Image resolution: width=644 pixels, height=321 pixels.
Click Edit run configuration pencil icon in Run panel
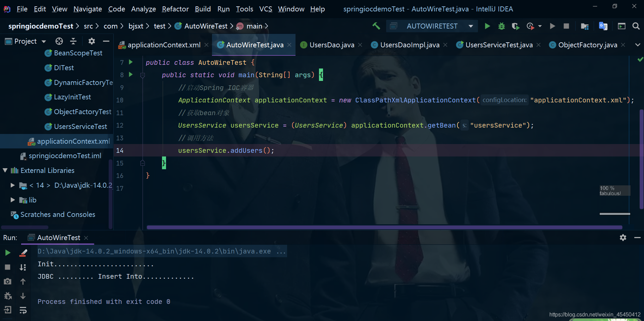tap(23, 253)
